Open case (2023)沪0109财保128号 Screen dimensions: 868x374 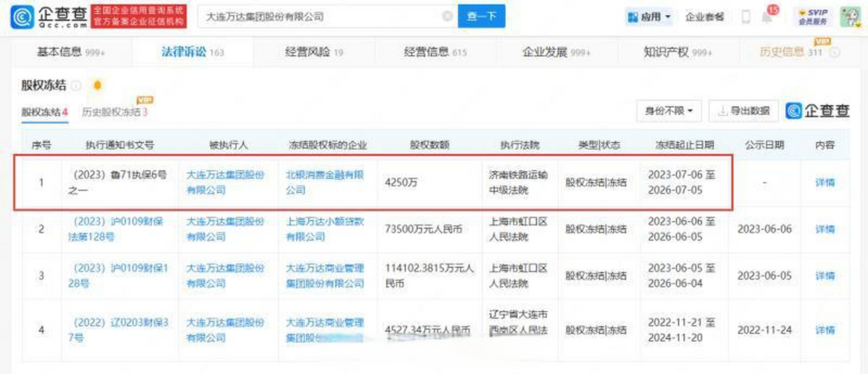pyautogui.click(x=118, y=276)
